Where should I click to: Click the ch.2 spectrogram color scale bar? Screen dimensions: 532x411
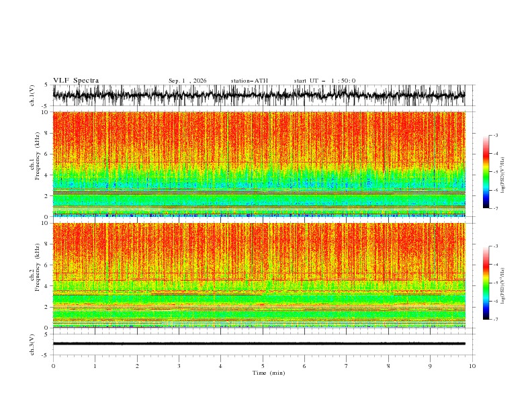pyautogui.click(x=486, y=283)
